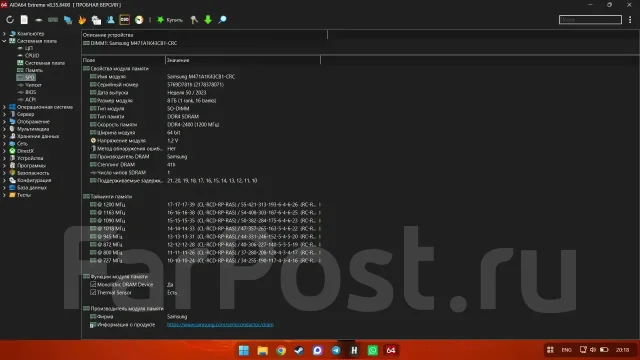Open the product key icon in toolbar
Screen dimensions: 640x360
pyautogui.click(x=194, y=20)
